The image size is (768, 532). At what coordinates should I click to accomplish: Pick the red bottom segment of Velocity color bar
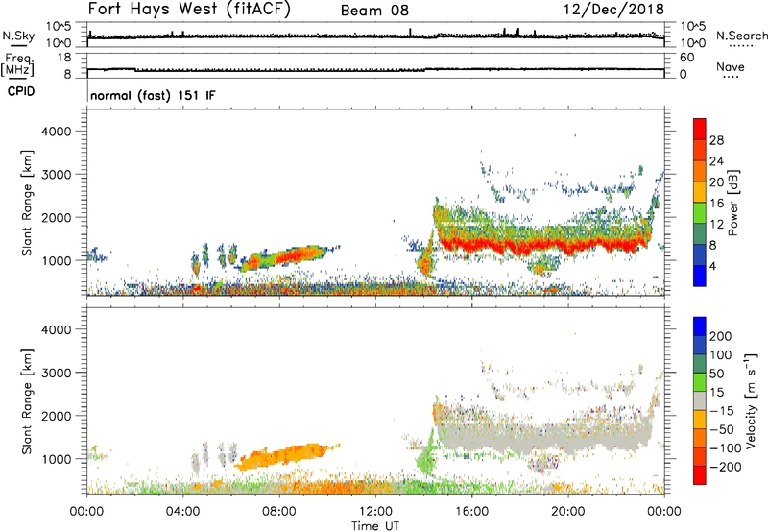[700, 475]
